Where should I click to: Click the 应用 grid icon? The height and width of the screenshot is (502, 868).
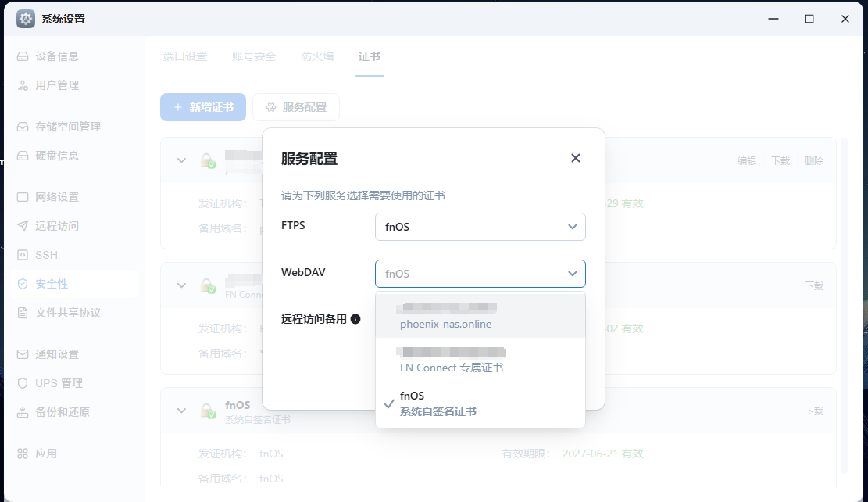(23, 454)
